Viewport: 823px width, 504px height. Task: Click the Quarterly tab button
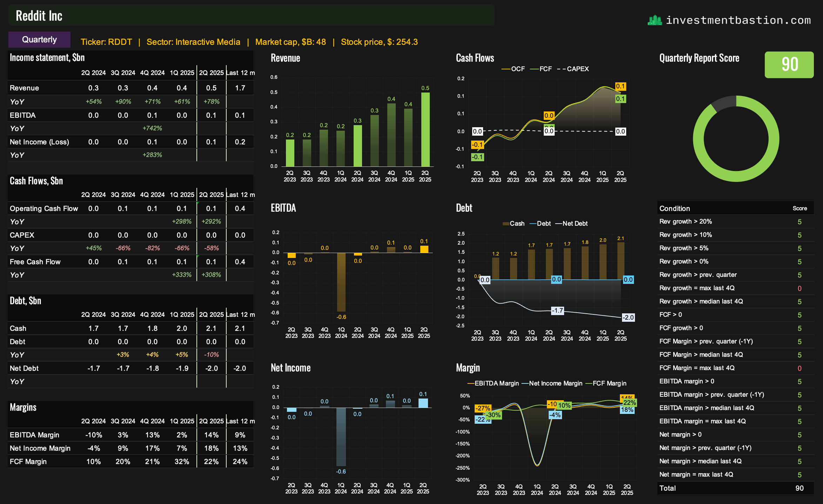pos(39,40)
